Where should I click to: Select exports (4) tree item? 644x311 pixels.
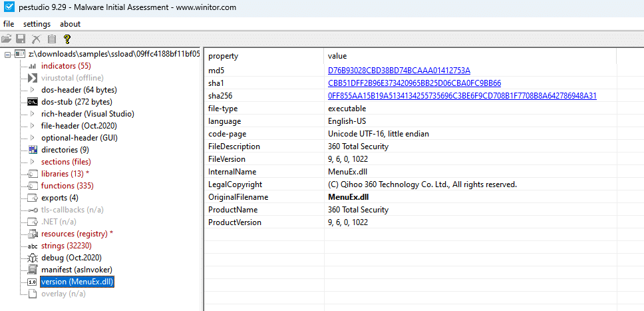pyautogui.click(x=60, y=198)
